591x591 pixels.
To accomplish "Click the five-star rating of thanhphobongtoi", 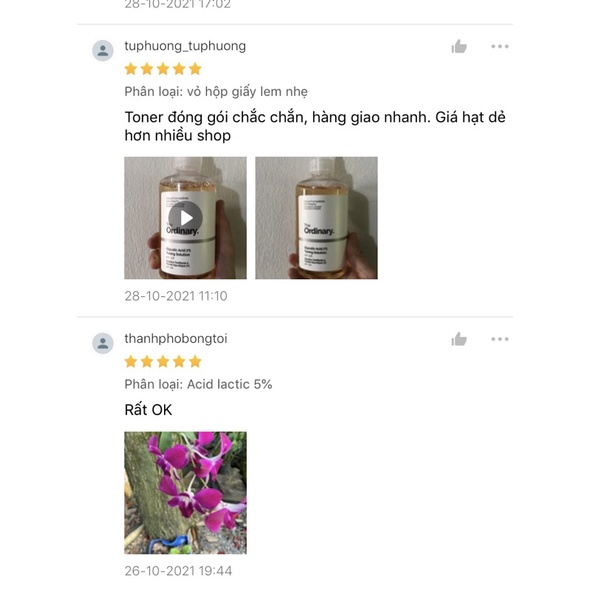I will 163,361.
